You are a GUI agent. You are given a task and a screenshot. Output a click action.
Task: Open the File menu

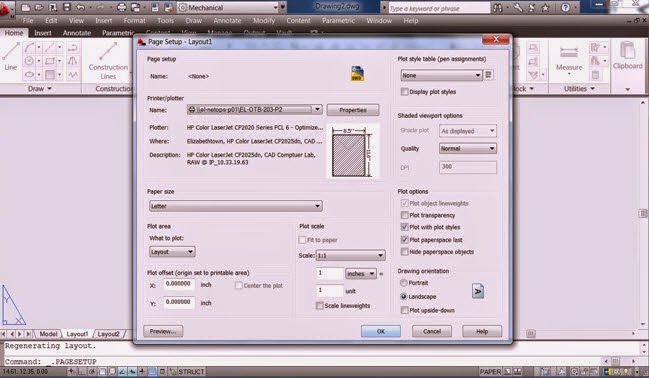28,20
